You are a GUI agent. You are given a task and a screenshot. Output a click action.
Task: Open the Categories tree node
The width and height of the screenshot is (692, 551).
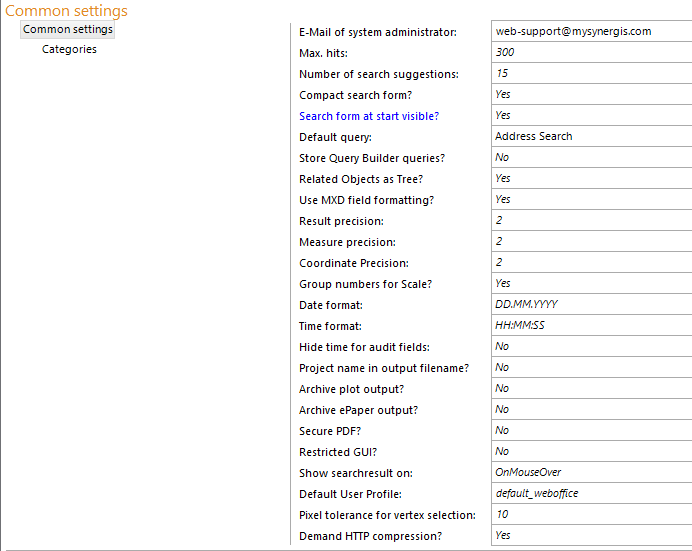69,49
